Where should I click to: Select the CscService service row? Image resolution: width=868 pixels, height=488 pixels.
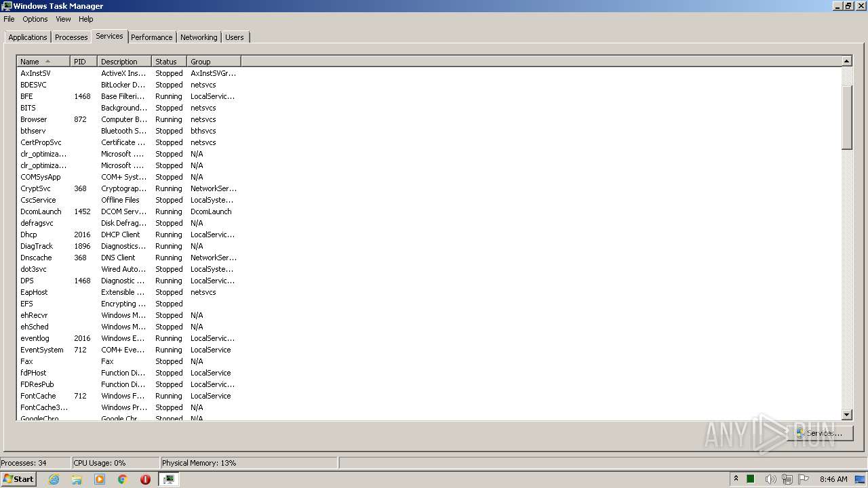[x=129, y=200]
